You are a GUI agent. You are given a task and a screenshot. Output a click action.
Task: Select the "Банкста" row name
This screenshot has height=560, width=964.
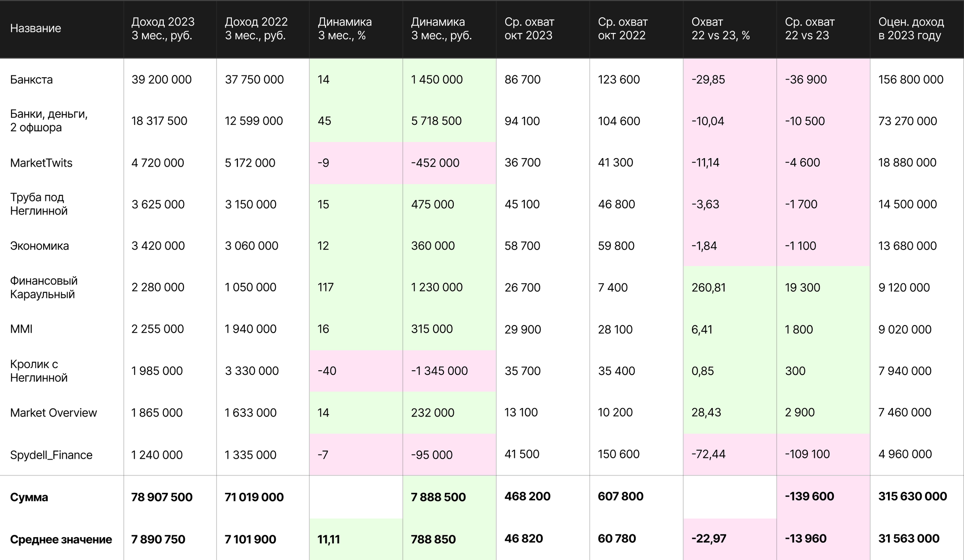(31, 79)
